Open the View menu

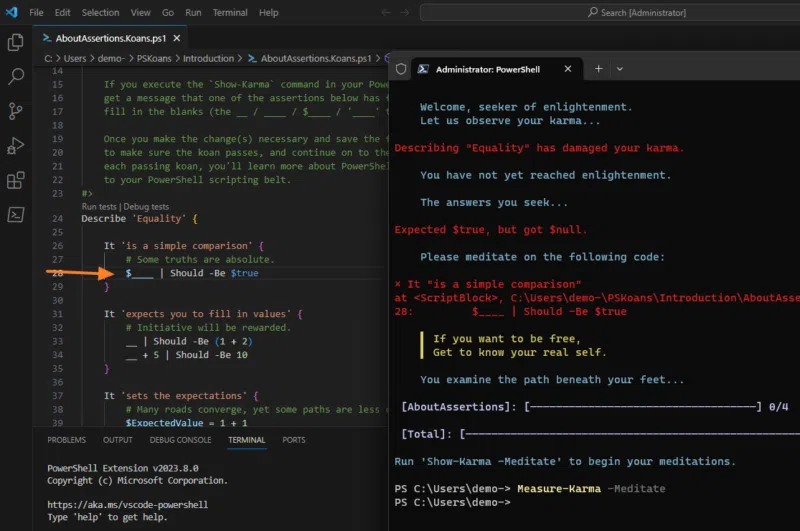click(140, 12)
